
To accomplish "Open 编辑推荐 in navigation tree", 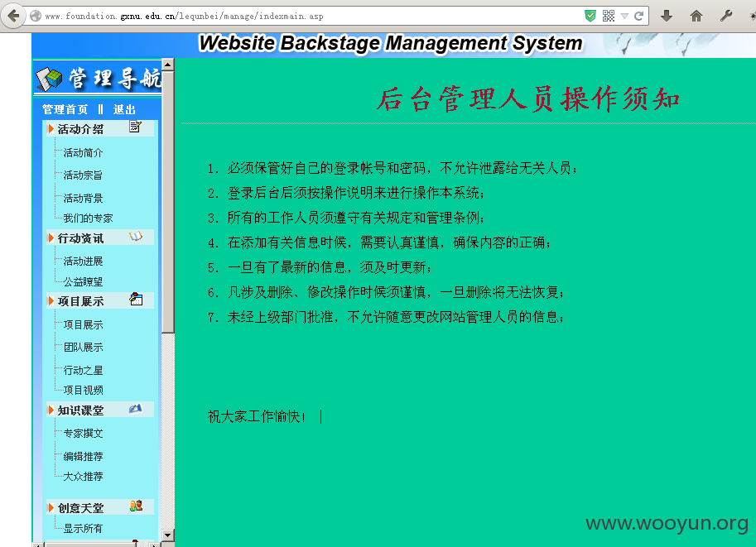I will click(83, 457).
